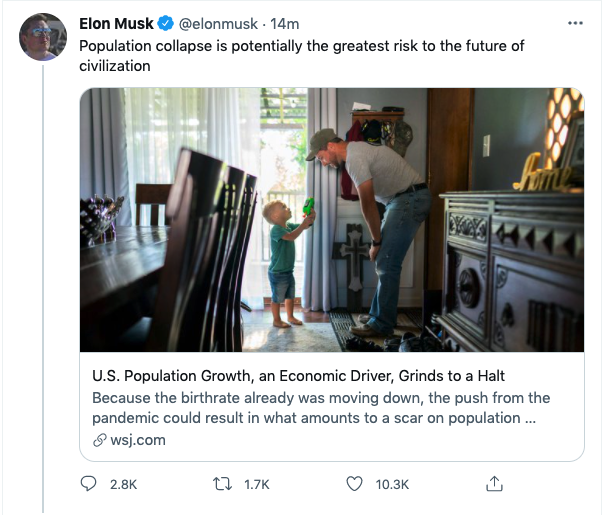The height and width of the screenshot is (515, 604).
Task: Click the 2.8K reply count
Action: tap(123, 484)
